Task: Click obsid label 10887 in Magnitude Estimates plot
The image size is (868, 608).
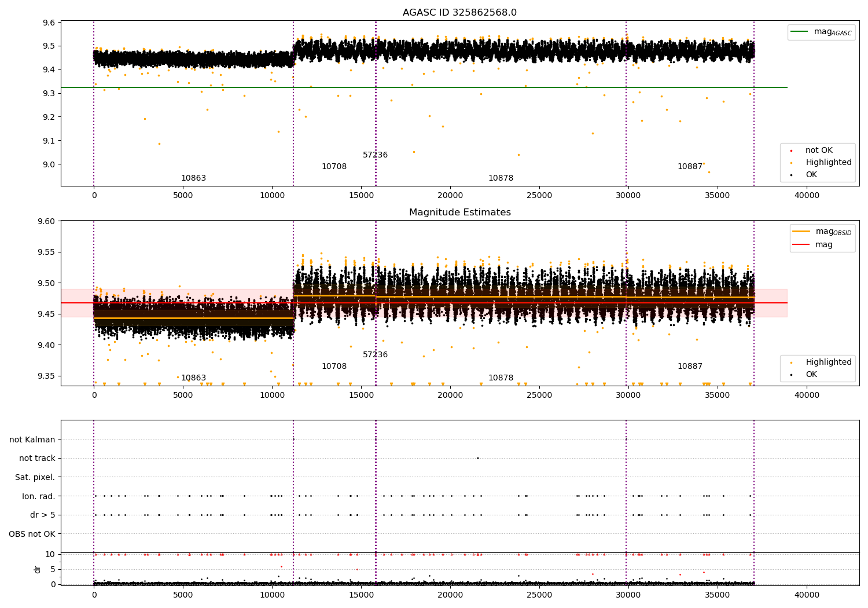Action: point(690,367)
